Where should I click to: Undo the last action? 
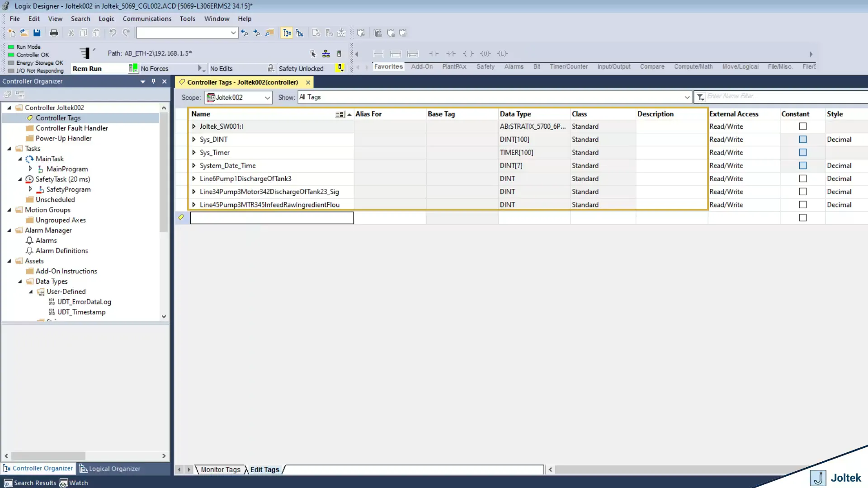tap(113, 33)
